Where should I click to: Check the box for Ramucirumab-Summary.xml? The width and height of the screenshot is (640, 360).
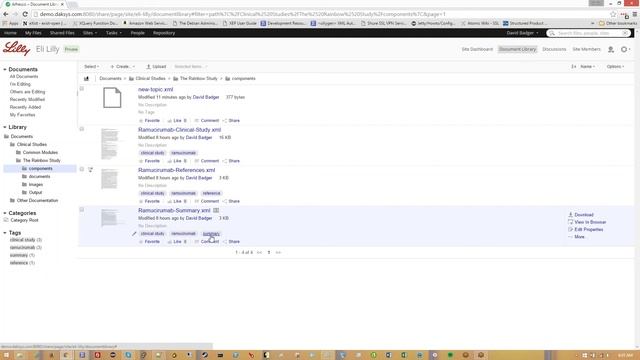[x=82, y=210]
